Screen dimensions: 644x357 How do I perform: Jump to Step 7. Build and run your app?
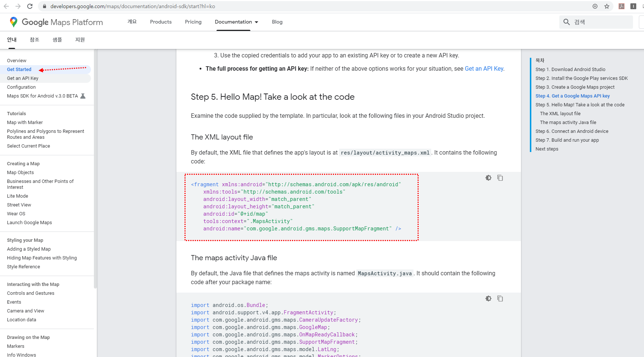click(567, 140)
